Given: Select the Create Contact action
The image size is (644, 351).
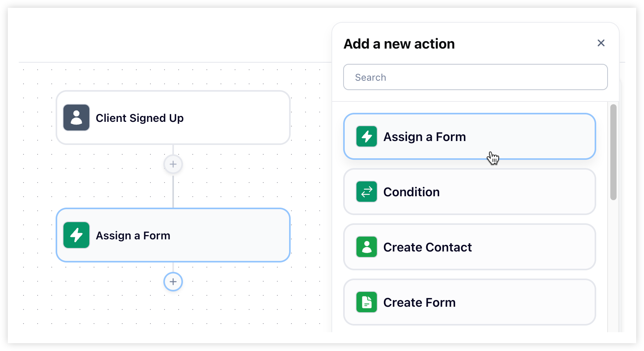Looking at the screenshot, I should click(470, 247).
